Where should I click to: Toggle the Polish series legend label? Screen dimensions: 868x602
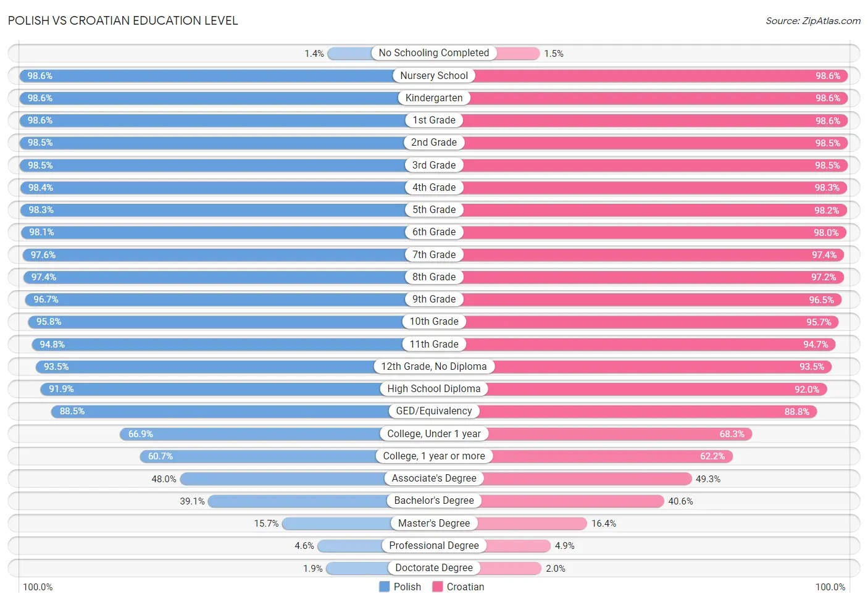click(407, 587)
